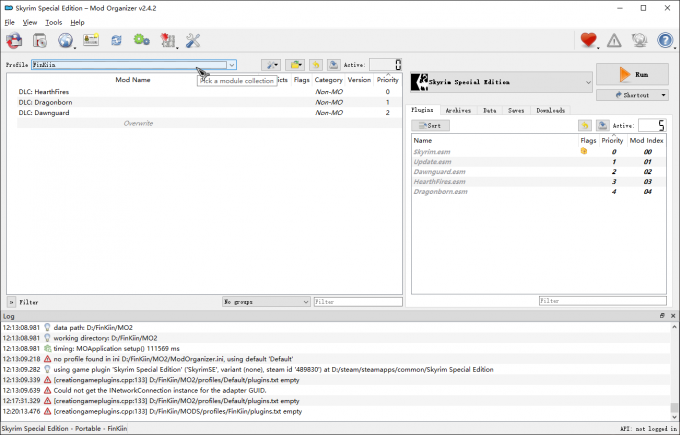This screenshot has width=680, height=435.
Task: Sort plugins by Flags column header
Action: click(588, 141)
